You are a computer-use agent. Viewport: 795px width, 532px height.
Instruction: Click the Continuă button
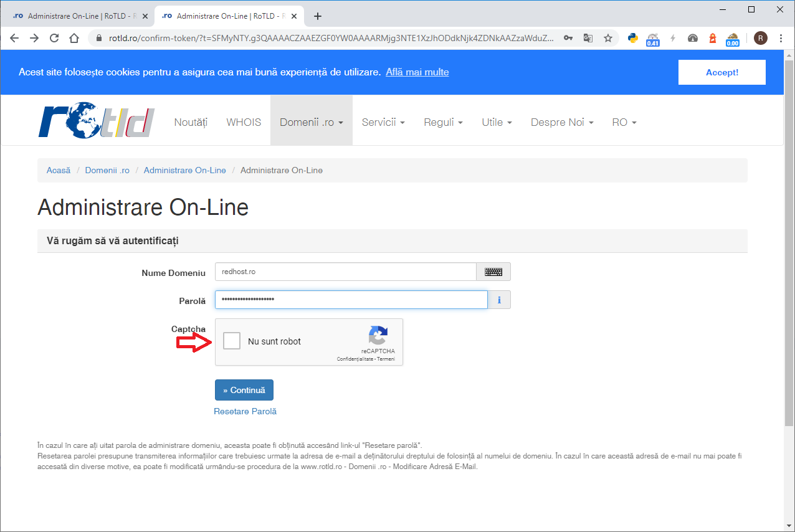click(244, 390)
